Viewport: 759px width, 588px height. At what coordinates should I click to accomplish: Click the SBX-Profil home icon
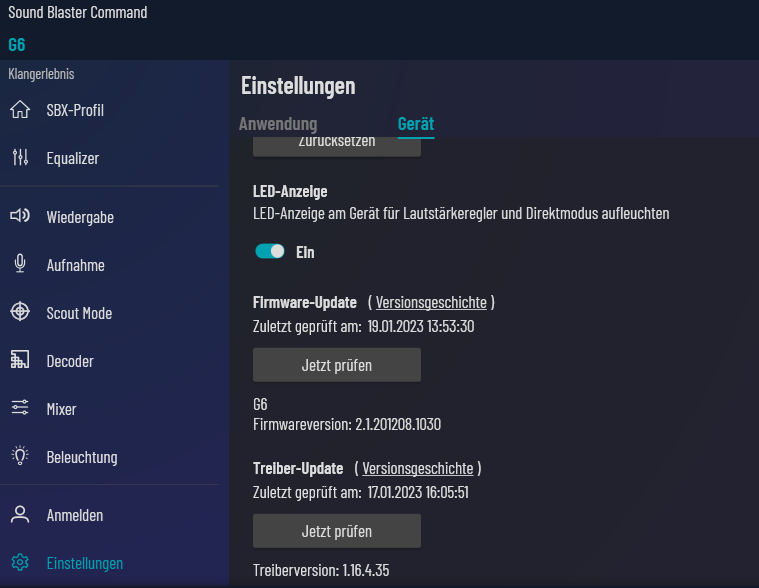point(20,109)
